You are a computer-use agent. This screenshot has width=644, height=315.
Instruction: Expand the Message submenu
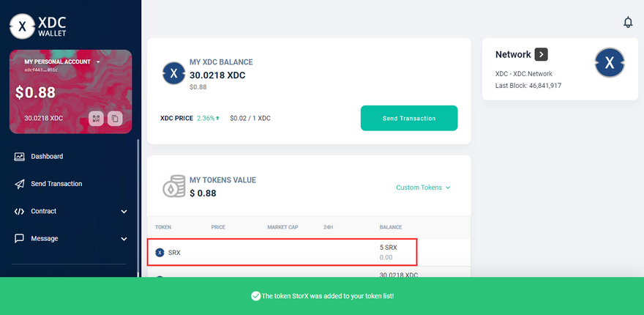click(124, 239)
